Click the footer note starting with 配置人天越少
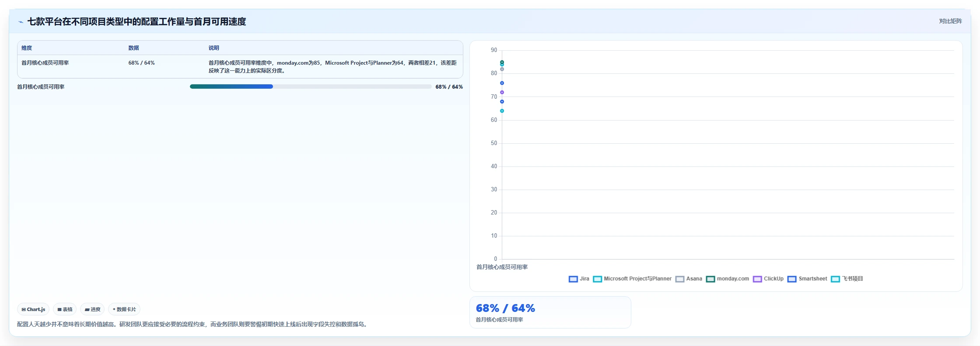 (x=193, y=324)
